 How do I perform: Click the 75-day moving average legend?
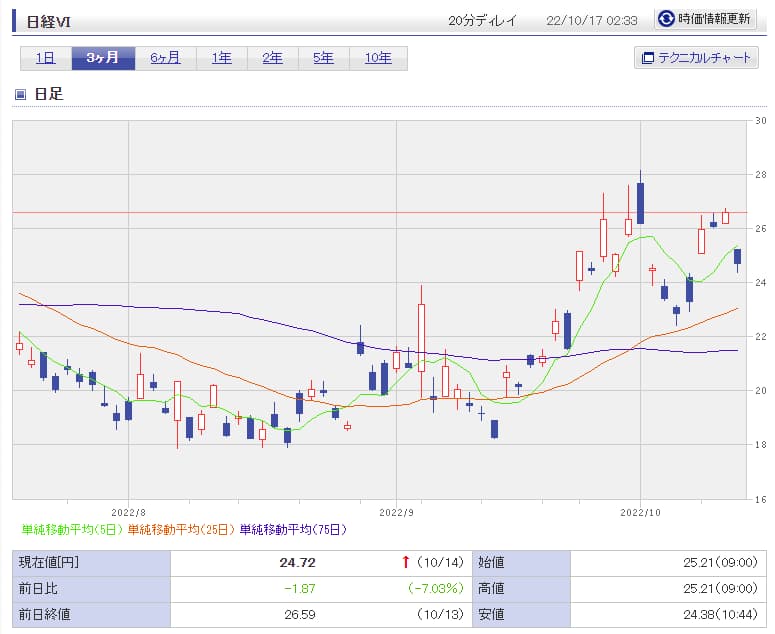tap(293, 529)
